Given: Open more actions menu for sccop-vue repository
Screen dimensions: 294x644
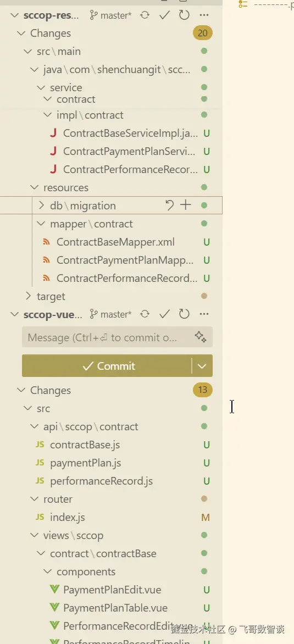Looking at the screenshot, I should pyautogui.click(x=204, y=315).
